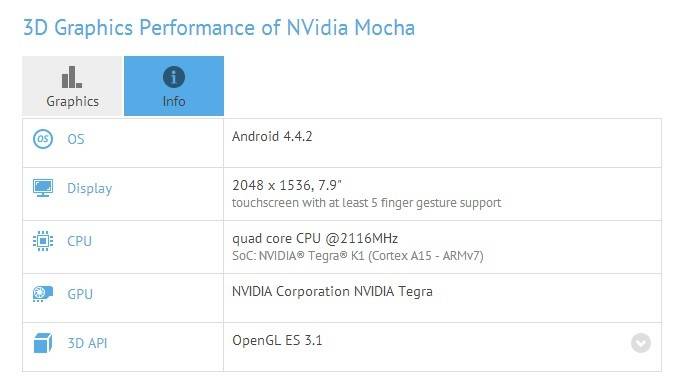
Task: Select the GPU label
Action: (x=80, y=294)
